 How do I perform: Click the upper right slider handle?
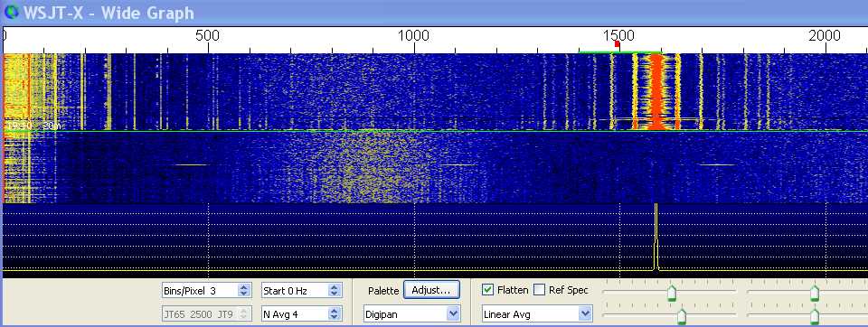click(815, 292)
